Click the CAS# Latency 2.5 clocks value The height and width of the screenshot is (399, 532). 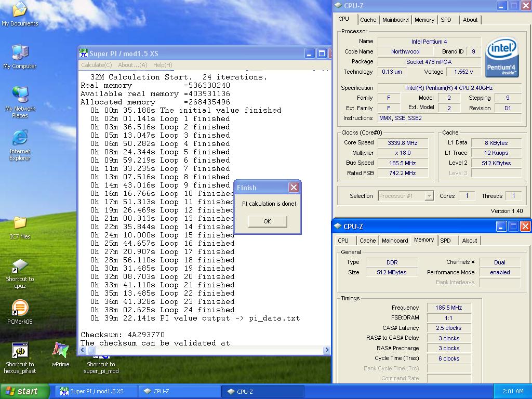[449, 328]
